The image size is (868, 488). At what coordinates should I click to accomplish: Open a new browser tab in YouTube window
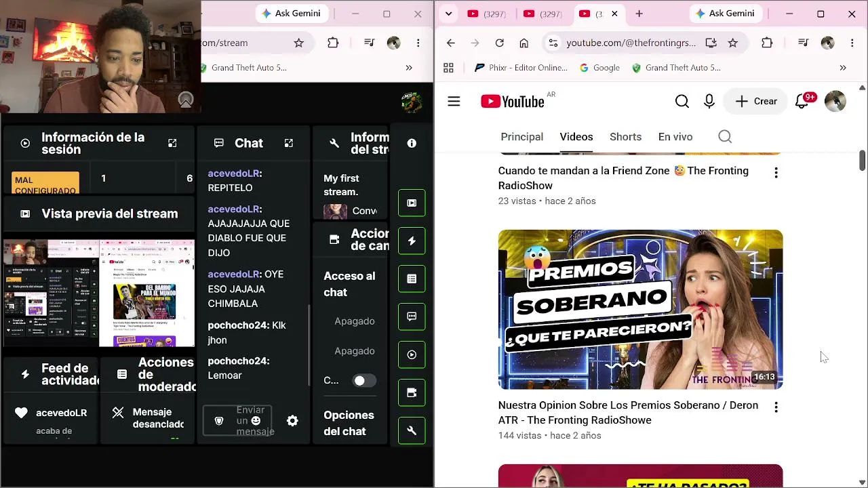click(639, 14)
